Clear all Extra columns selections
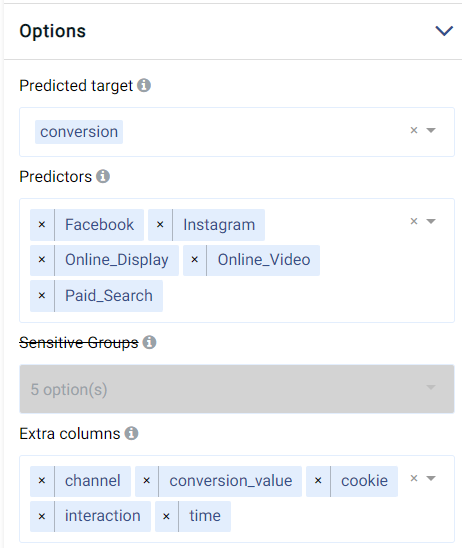The height and width of the screenshot is (548, 462). point(414,478)
